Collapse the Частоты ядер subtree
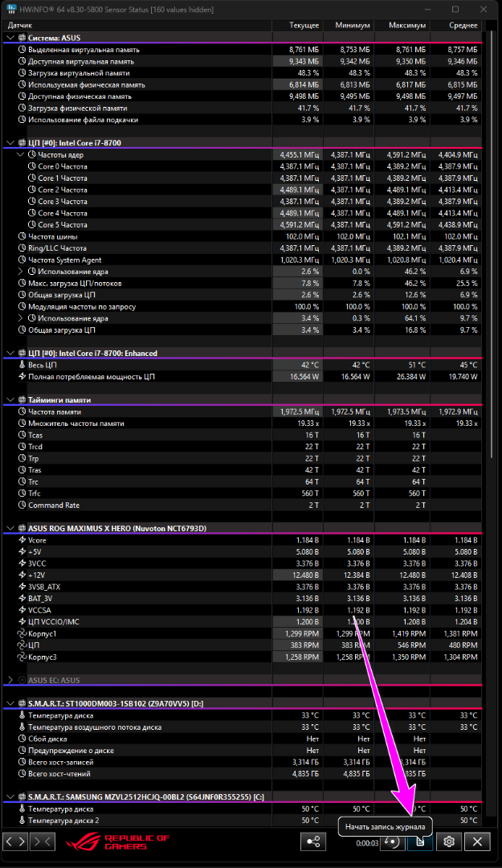Image resolution: width=502 pixels, height=868 pixels. [20, 154]
